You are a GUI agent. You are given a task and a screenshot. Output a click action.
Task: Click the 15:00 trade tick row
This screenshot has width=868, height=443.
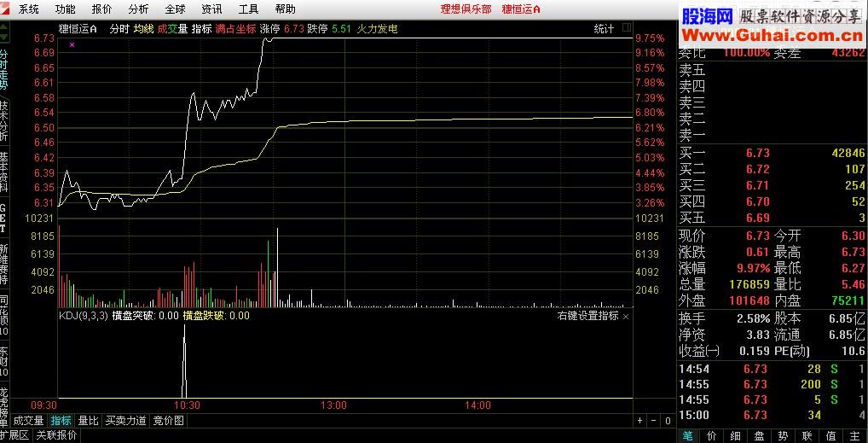773,415
